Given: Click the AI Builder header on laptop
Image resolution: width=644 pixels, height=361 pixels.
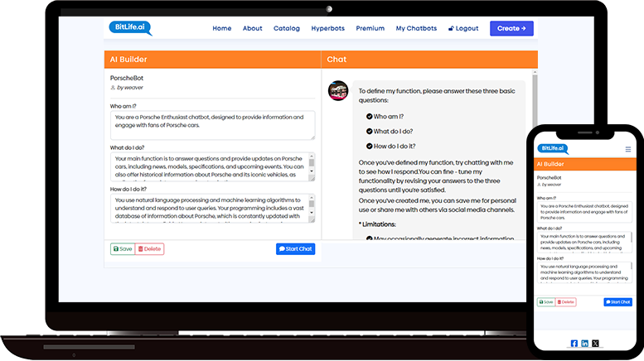Looking at the screenshot, I should coord(212,60).
